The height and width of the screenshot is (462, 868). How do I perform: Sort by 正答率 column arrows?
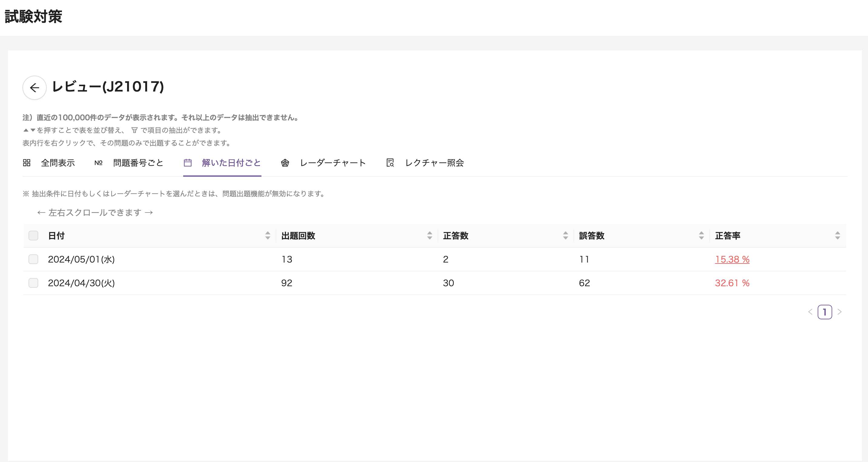tap(837, 235)
